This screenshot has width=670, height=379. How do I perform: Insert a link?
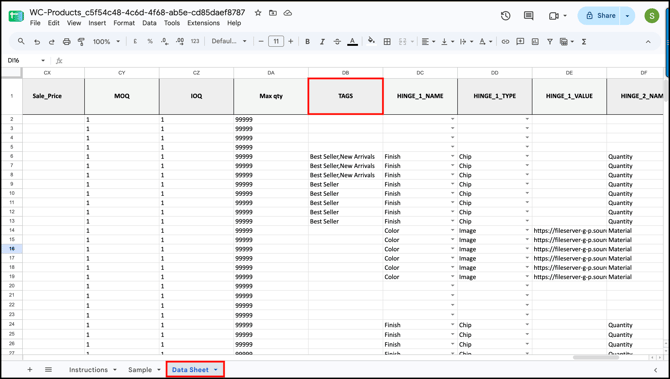[x=505, y=41]
